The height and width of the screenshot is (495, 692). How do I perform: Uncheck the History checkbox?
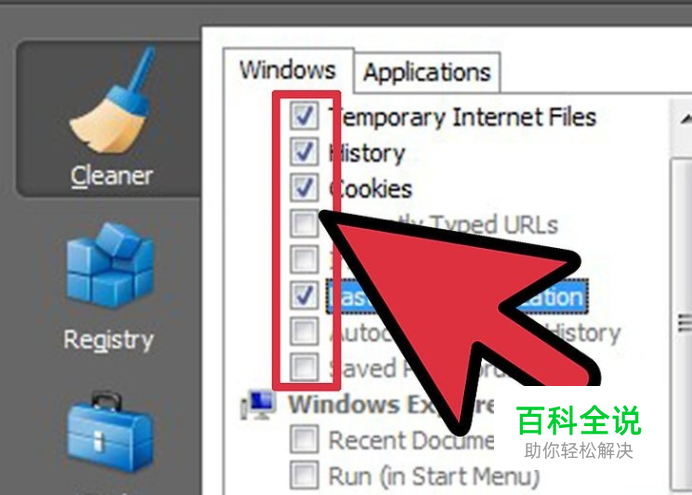[304, 152]
